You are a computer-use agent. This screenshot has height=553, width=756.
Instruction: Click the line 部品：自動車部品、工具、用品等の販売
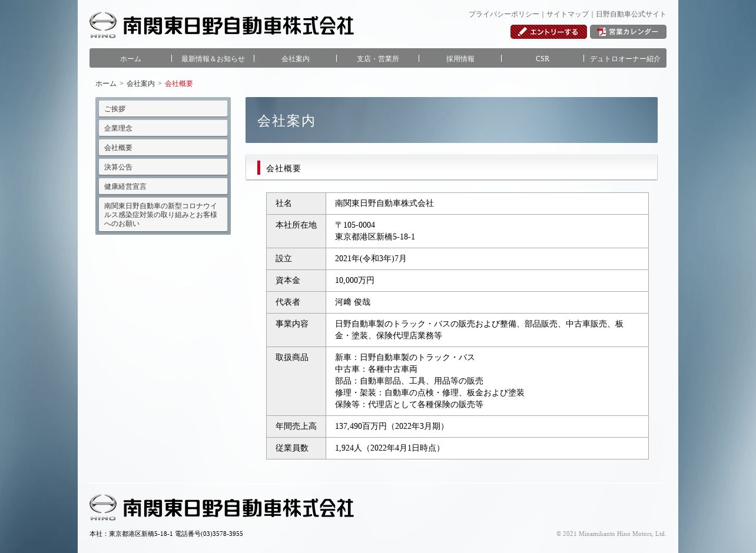409,381
